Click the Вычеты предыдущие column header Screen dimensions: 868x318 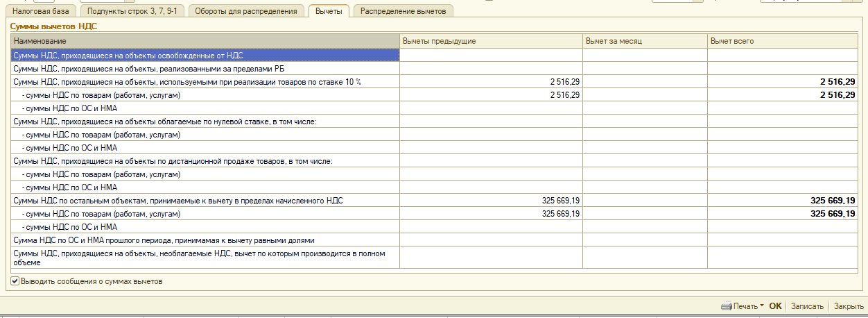(x=491, y=42)
